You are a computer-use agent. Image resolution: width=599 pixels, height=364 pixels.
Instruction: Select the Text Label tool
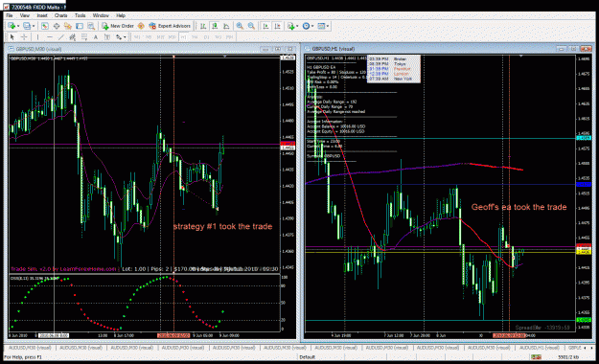[107, 37]
